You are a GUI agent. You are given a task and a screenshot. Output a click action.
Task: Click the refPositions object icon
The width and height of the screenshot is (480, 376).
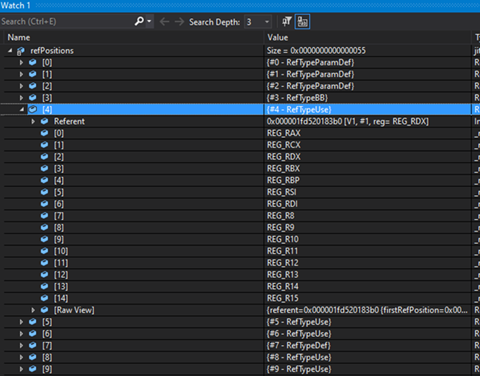click(21, 51)
